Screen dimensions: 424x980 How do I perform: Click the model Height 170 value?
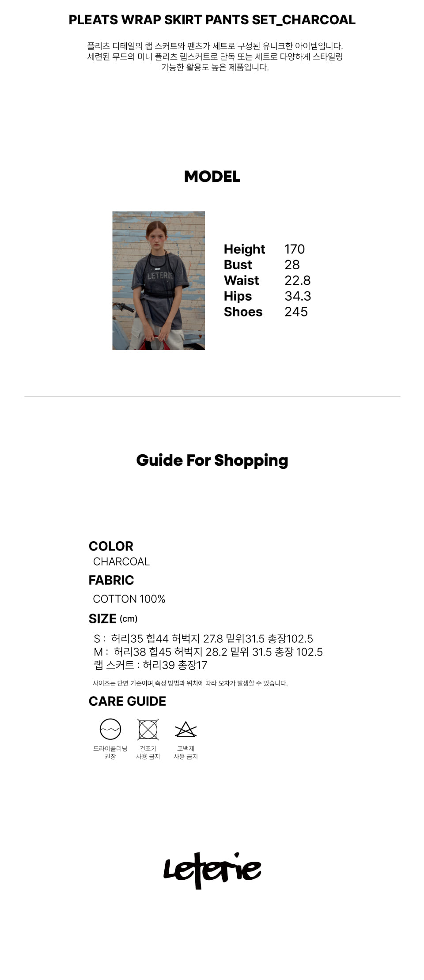(x=295, y=249)
